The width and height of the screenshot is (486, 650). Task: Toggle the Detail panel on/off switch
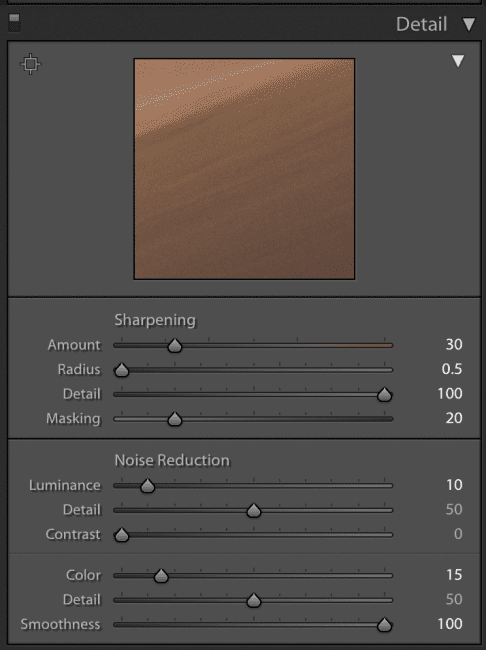point(15,22)
